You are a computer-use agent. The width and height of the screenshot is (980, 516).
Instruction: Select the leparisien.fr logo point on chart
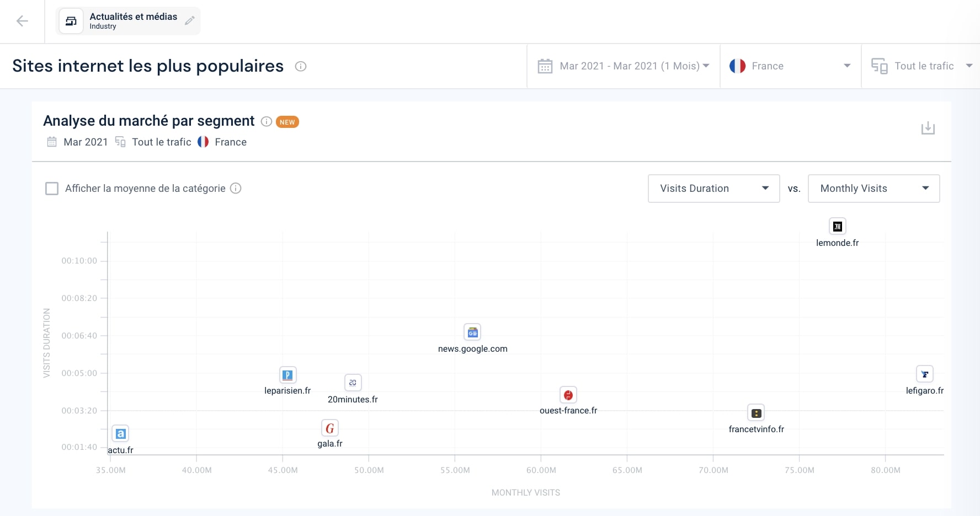pos(287,375)
